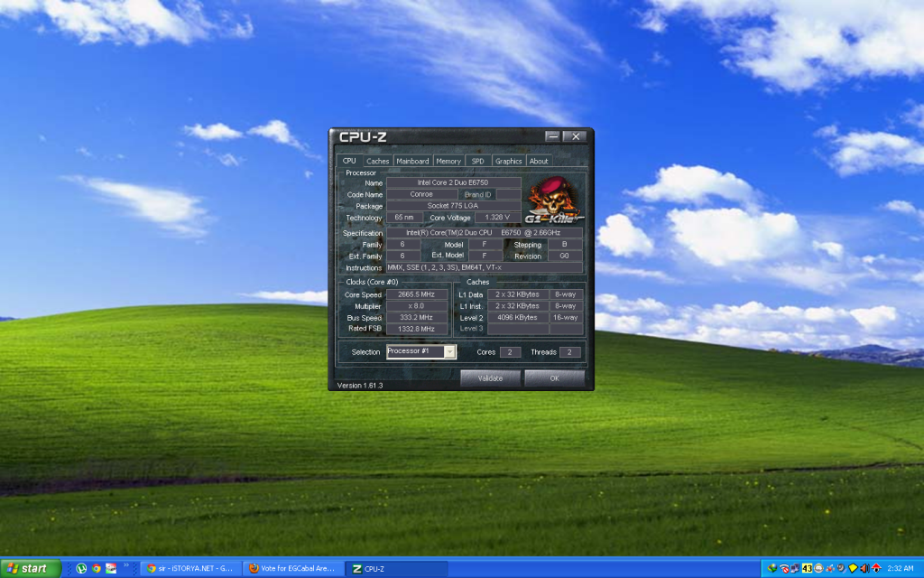Click the Conroe code name field
This screenshot has width=924, height=578.
[421, 194]
